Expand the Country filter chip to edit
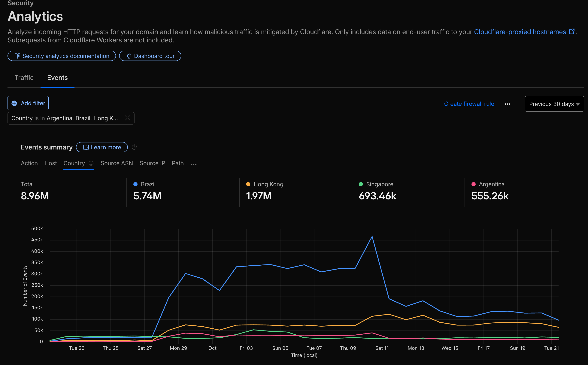The image size is (588, 365). tap(65, 118)
